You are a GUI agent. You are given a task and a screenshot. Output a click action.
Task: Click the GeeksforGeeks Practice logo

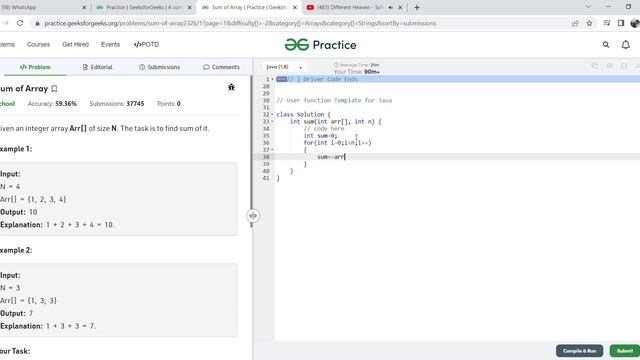coord(320,44)
